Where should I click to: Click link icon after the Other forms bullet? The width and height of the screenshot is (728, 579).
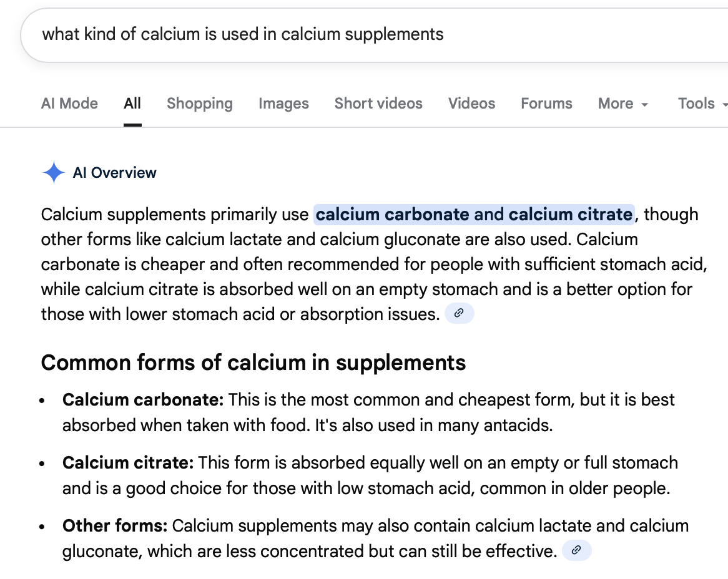(x=576, y=550)
